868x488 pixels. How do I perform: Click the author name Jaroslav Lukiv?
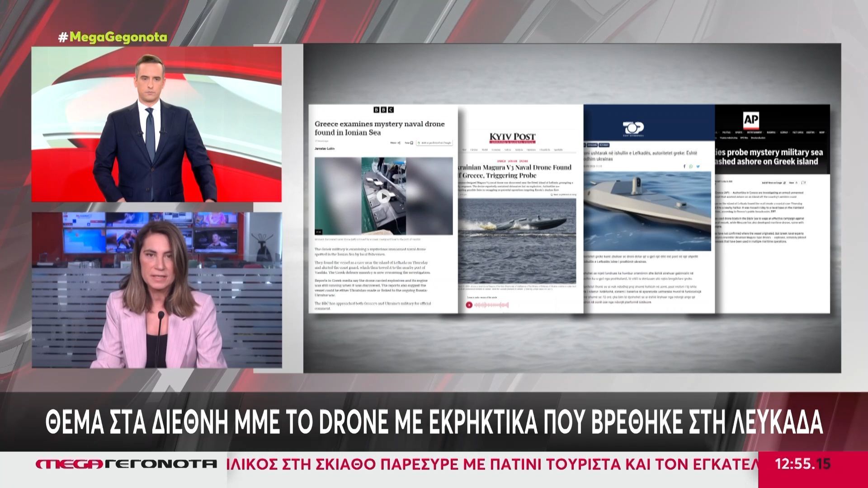[325, 149]
